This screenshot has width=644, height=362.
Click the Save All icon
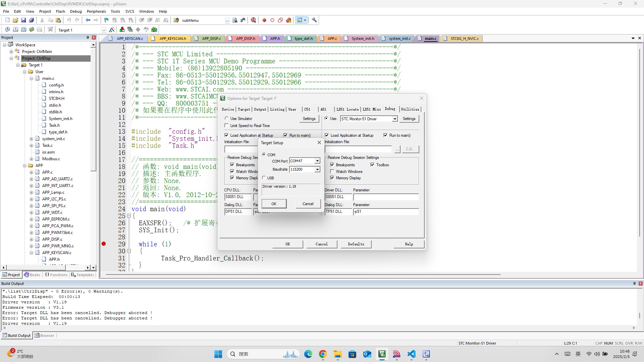32,20
